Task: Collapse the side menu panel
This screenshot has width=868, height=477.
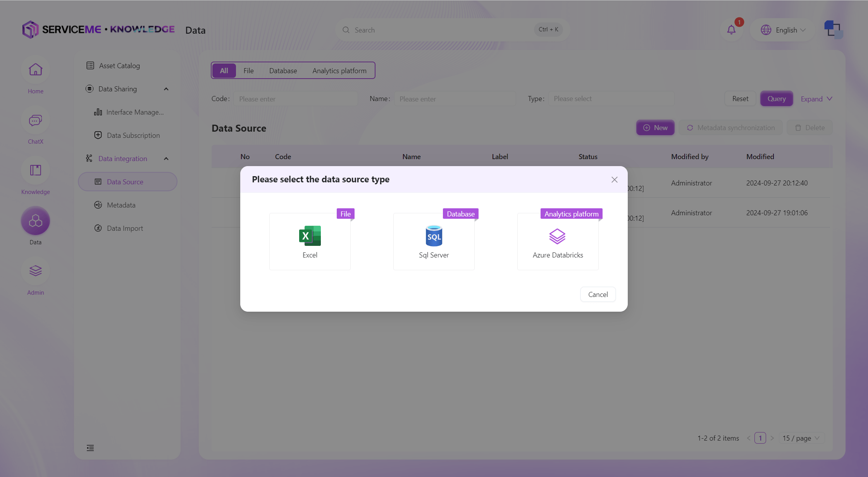Action: coord(90,448)
